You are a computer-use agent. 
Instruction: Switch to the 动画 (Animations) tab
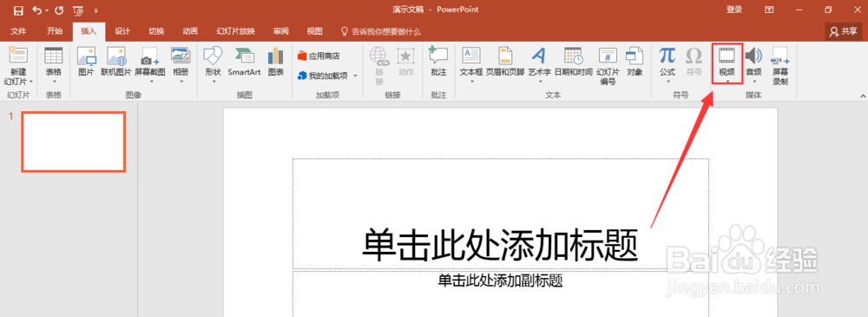tap(190, 31)
